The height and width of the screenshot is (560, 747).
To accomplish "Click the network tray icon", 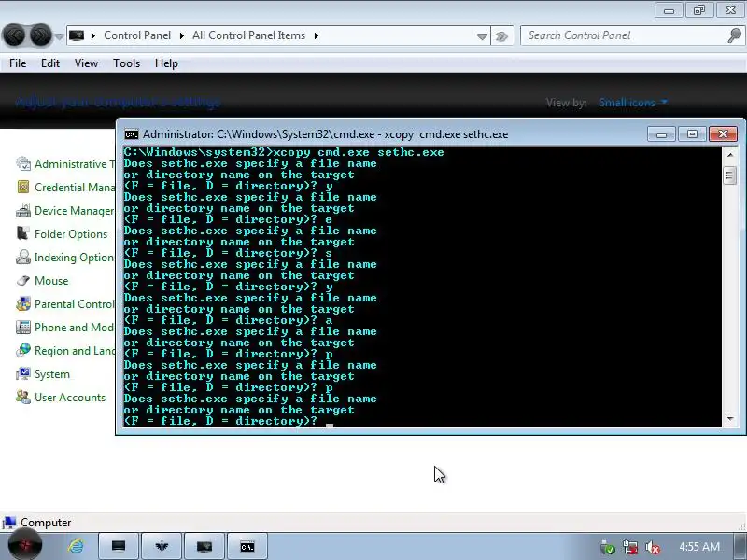I will pyautogui.click(x=629, y=548).
